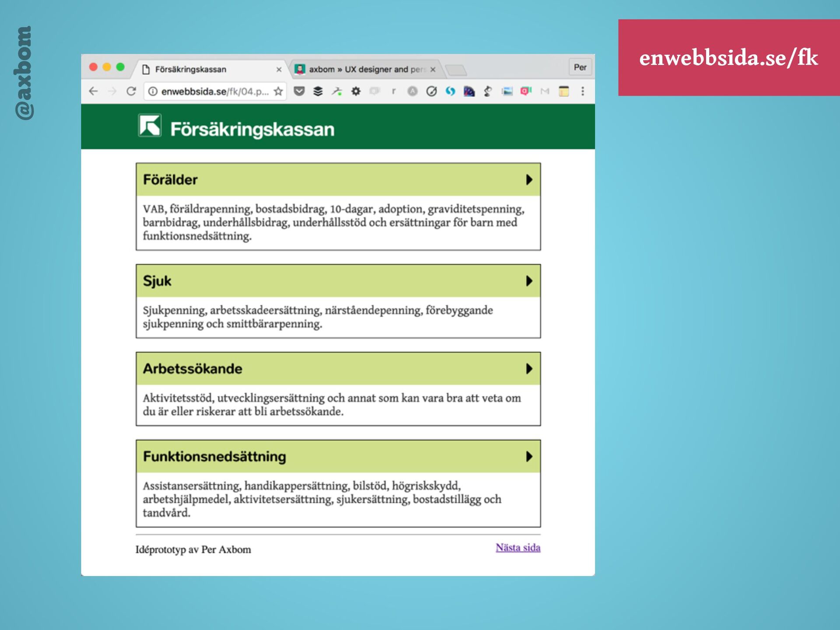Screen dimensions: 840x630
Task: Click the enwebbsida.se address bar
Action: 214,91
